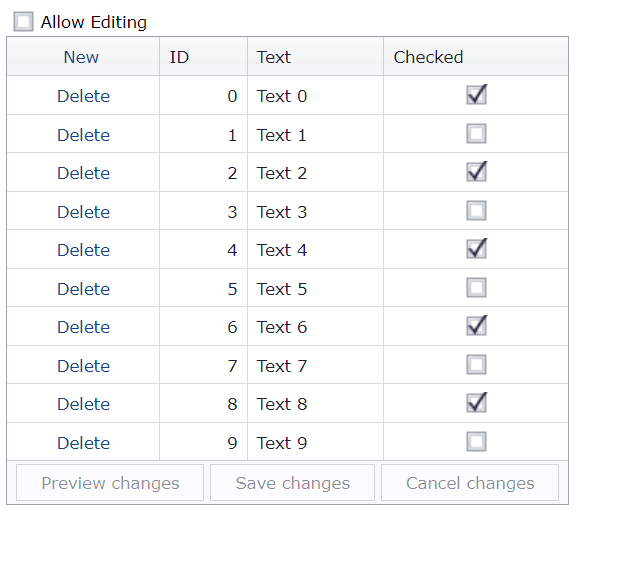Tick the checkbox for Text 7 row
The height and width of the screenshot is (564, 644).
pos(476,365)
